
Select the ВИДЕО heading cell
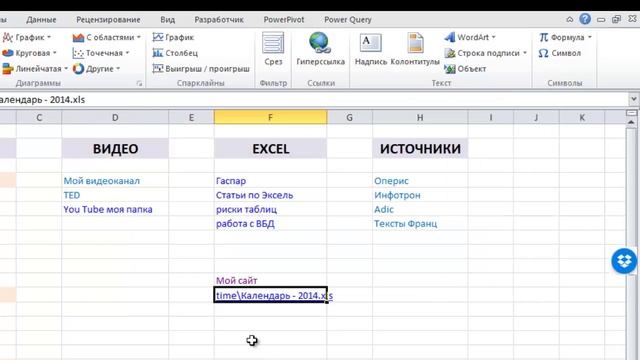115,149
